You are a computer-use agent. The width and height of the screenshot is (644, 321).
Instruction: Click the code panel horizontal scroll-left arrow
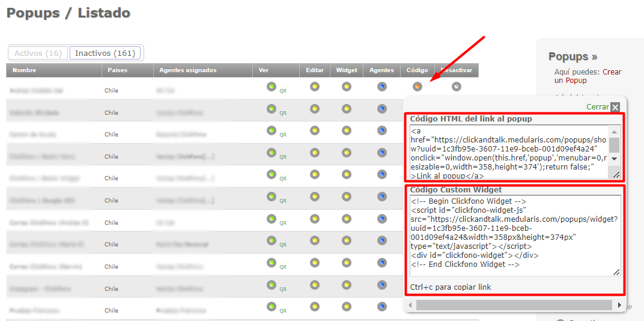[410, 305]
